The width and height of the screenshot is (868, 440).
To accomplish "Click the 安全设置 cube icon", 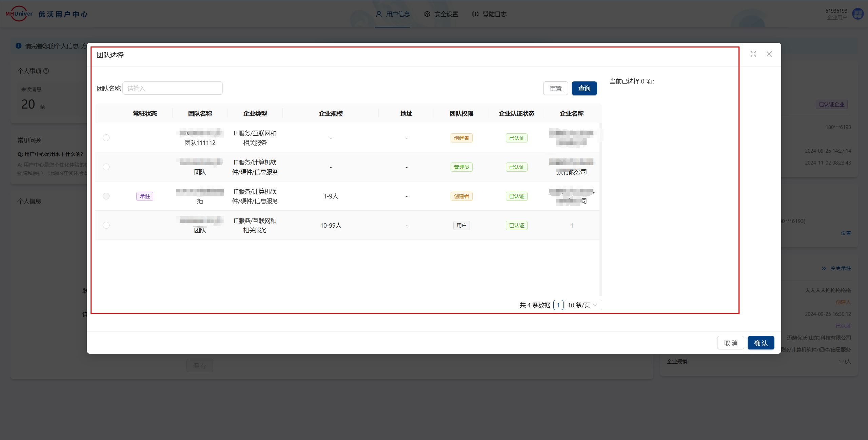I will (x=427, y=14).
